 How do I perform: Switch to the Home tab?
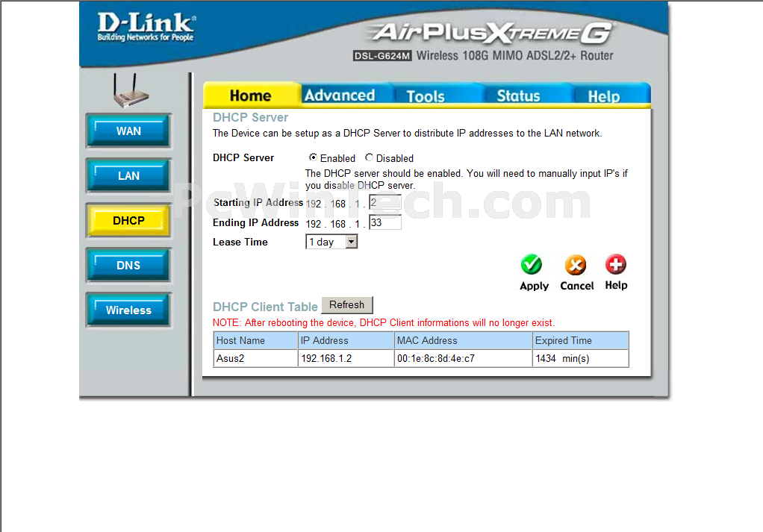[251, 96]
